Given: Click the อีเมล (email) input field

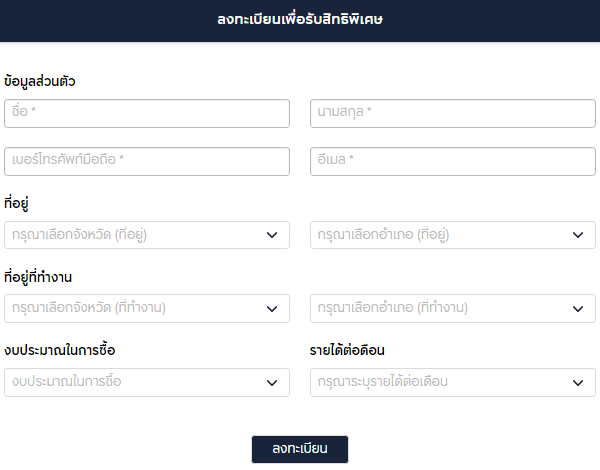Looking at the screenshot, I should pos(452,161).
